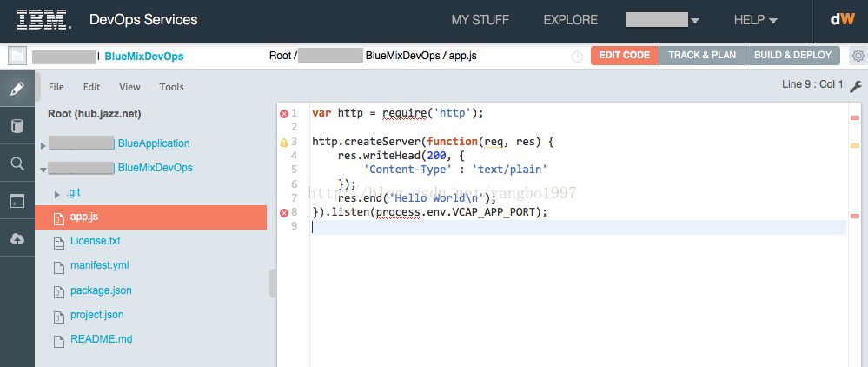Click top red error mark in overview ruler

855,117
